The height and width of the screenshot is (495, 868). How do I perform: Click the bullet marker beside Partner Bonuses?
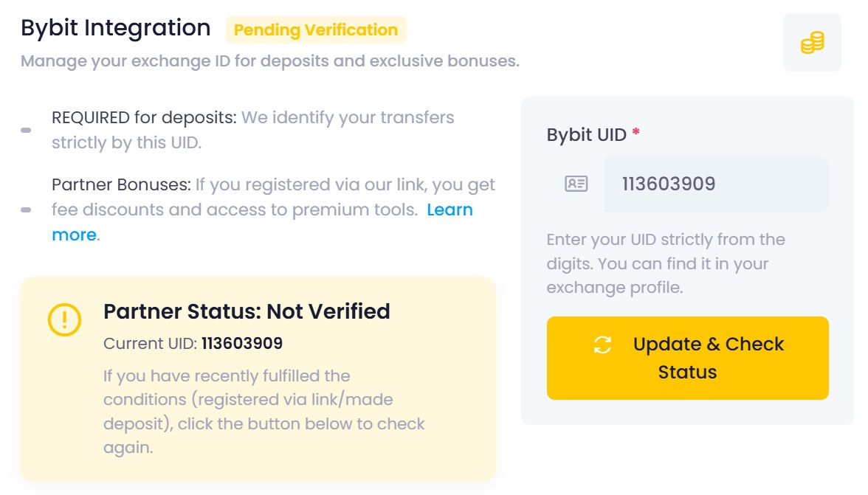[x=26, y=210]
